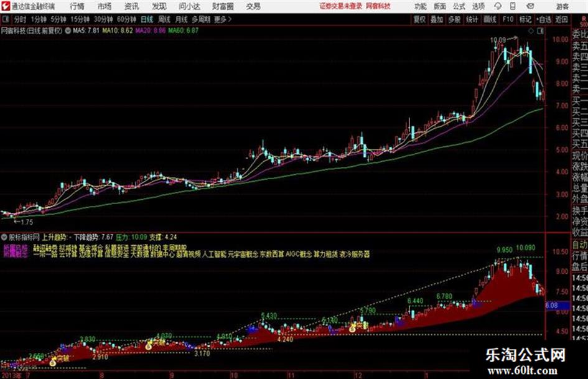Image resolution: width=588 pixels, height=379 pixels.
Task: Open the 选项 menu
Action: coord(478,6)
